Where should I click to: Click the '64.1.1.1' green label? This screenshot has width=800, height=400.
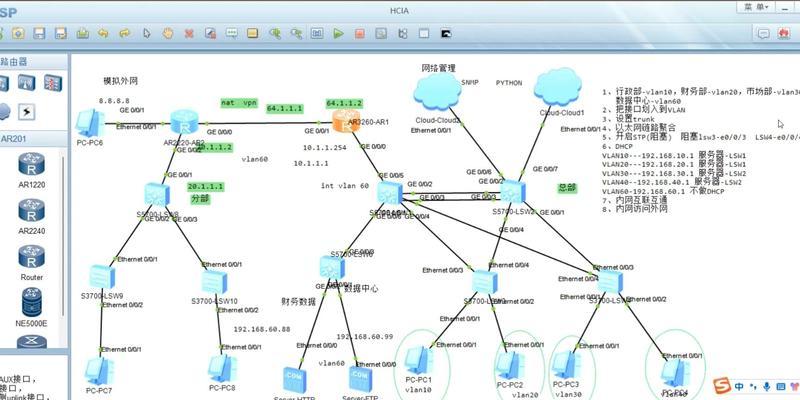[x=285, y=109]
